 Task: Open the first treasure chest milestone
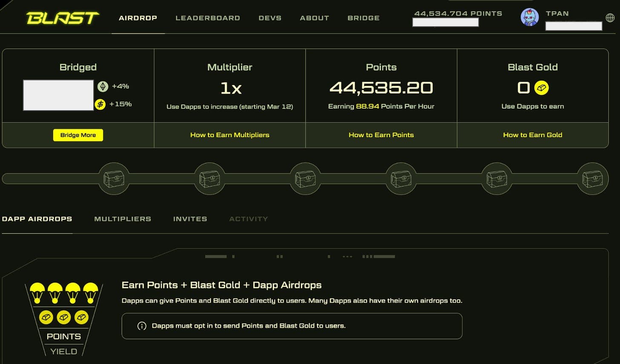114,178
